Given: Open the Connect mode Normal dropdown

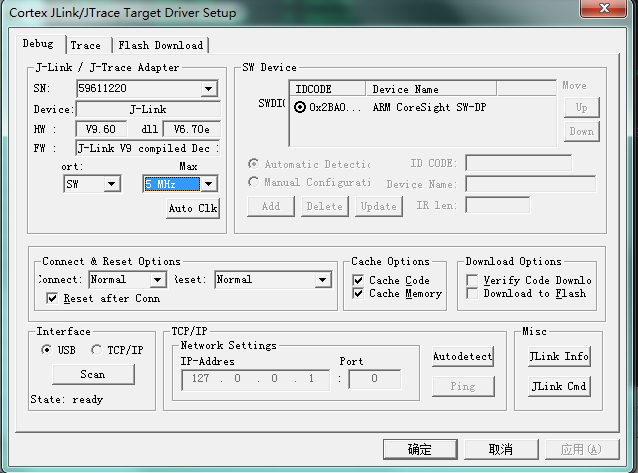Looking at the screenshot, I should [x=157, y=280].
